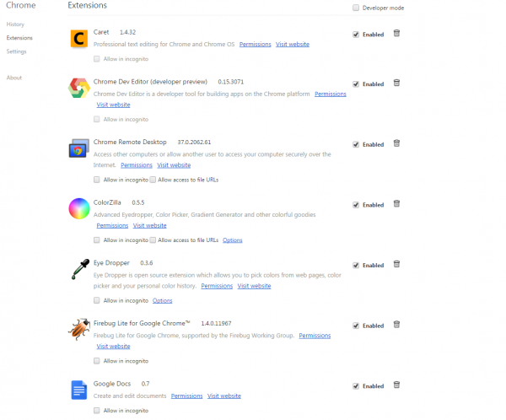Viewport: 506px width, 420px height.
Task: Open the About page in sidebar
Action: click(x=14, y=78)
